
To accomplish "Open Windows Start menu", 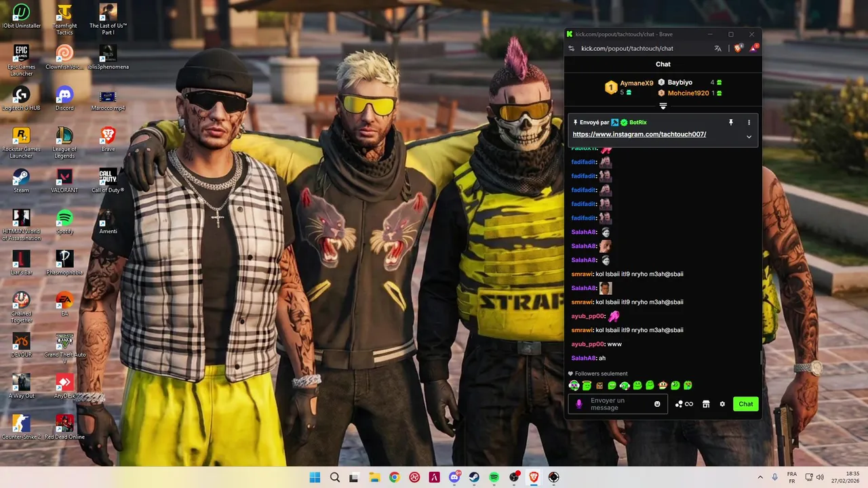I will 315,477.
